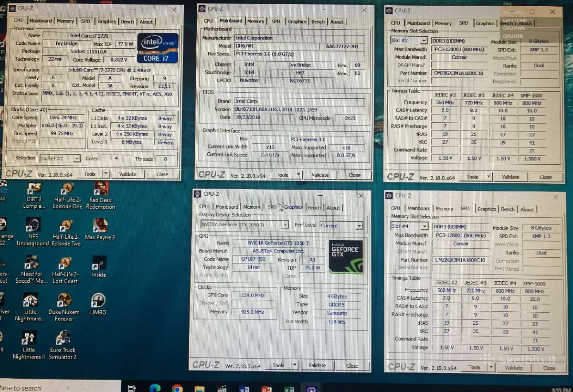Viewport: 573px width, 392px height.
Task: Open Bench tab in the Mainboard window
Action: click(x=318, y=21)
